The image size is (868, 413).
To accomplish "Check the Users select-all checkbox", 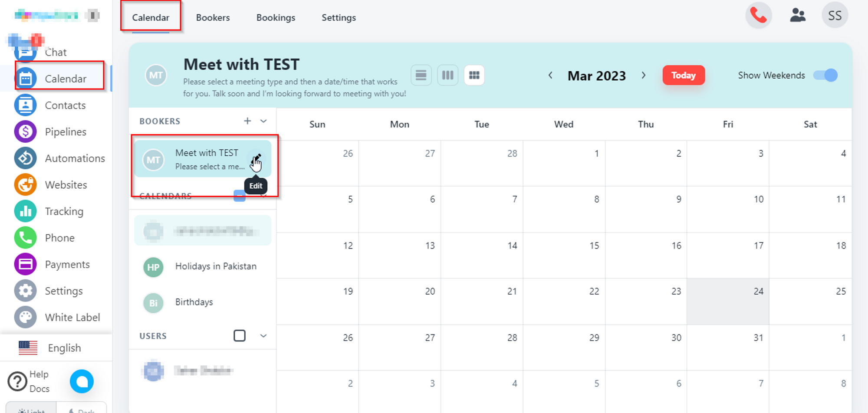I will (x=240, y=336).
